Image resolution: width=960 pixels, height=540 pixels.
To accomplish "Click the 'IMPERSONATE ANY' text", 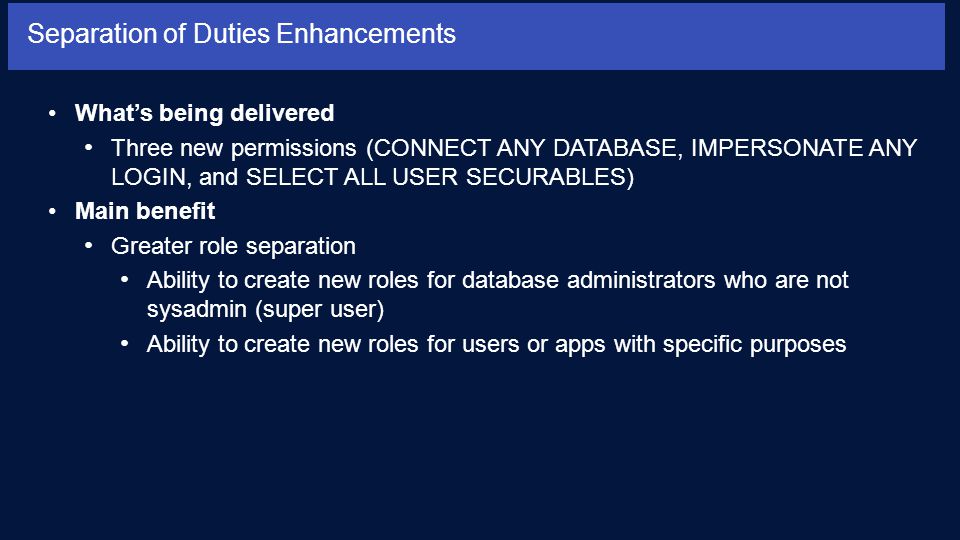I will coord(804,148).
